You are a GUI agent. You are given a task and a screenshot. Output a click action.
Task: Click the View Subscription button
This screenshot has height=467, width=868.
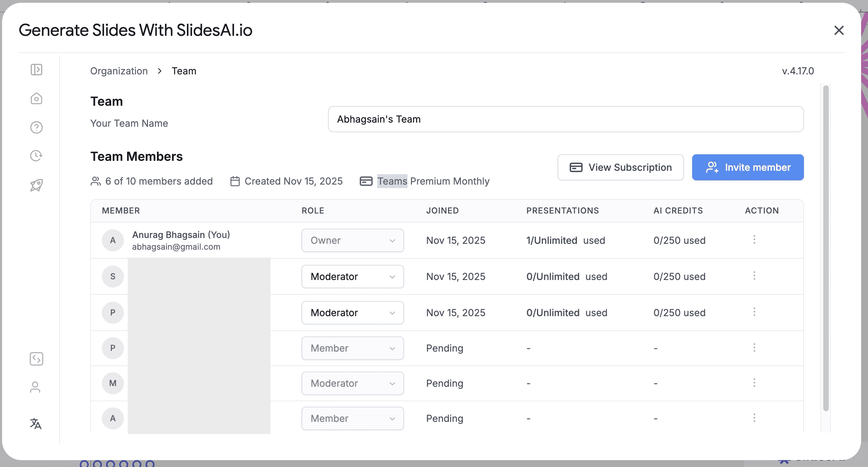point(620,167)
